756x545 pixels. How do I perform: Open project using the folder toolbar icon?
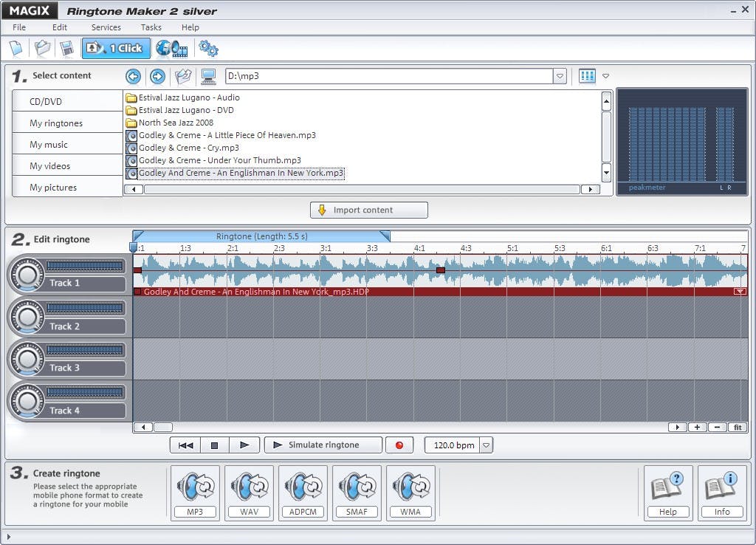[x=42, y=48]
